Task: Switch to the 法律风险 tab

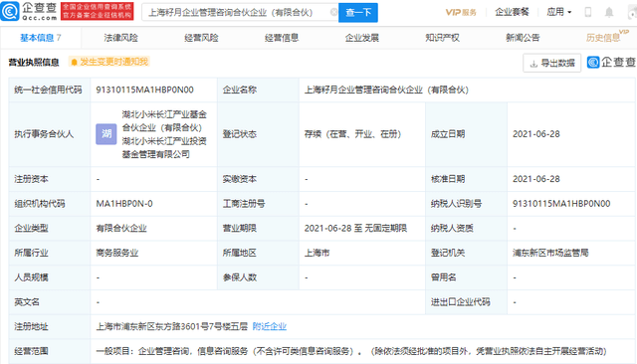Action: coord(120,38)
